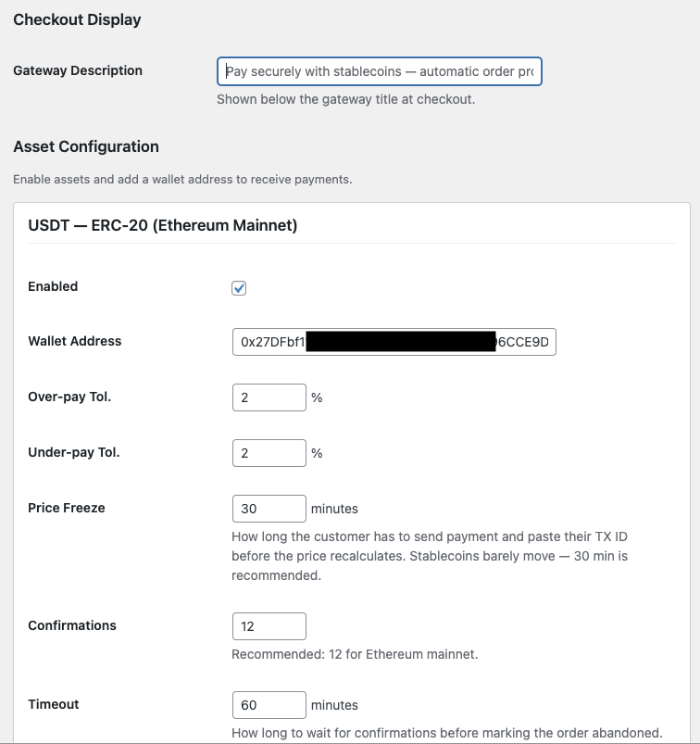Click the Over-pay Tol. label
Image resolution: width=700 pixels, height=744 pixels.
(69, 397)
